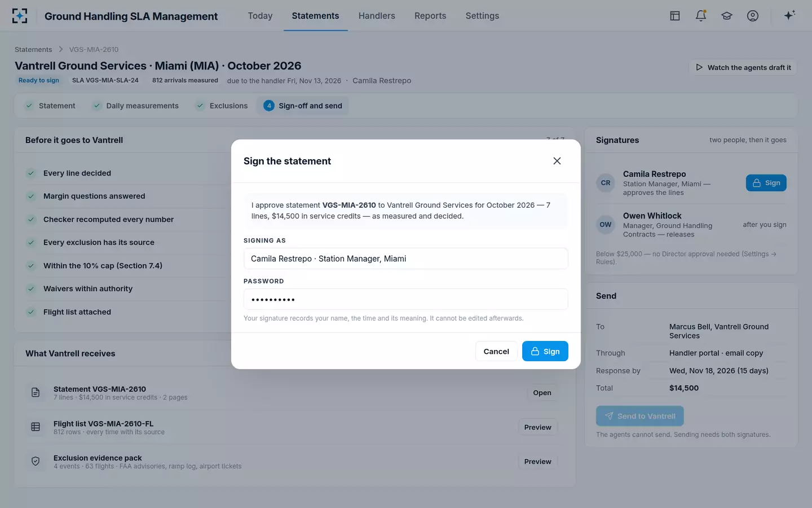Click check icon beside Waivers within authority
This screenshot has height=508, width=812.
[31, 289]
